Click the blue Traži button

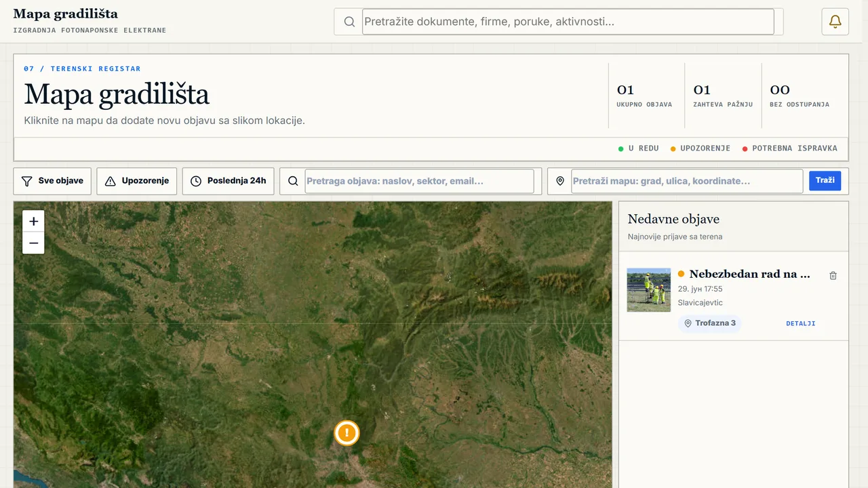click(825, 180)
